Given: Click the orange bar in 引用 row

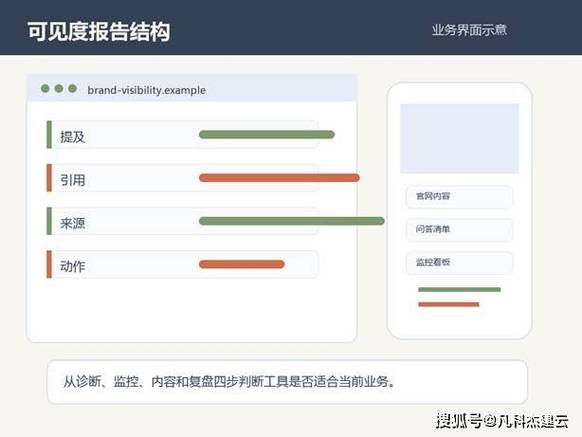Looking at the screenshot, I should coord(279,178).
